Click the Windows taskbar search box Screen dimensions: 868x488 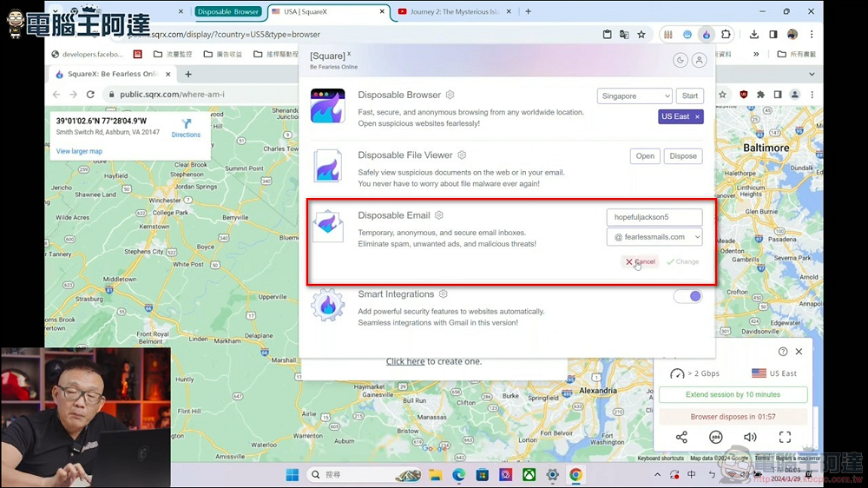click(x=363, y=475)
